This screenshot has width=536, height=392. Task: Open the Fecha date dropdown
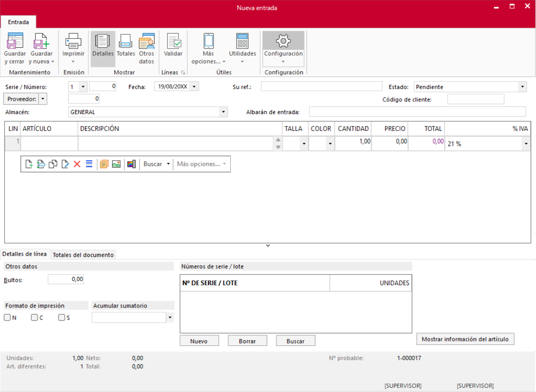pyautogui.click(x=195, y=87)
